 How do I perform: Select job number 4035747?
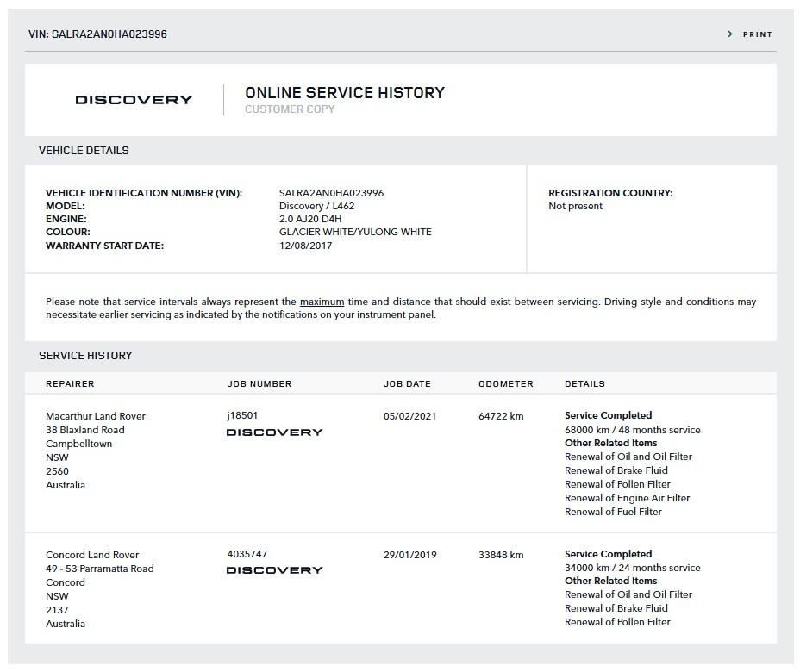(247, 554)
